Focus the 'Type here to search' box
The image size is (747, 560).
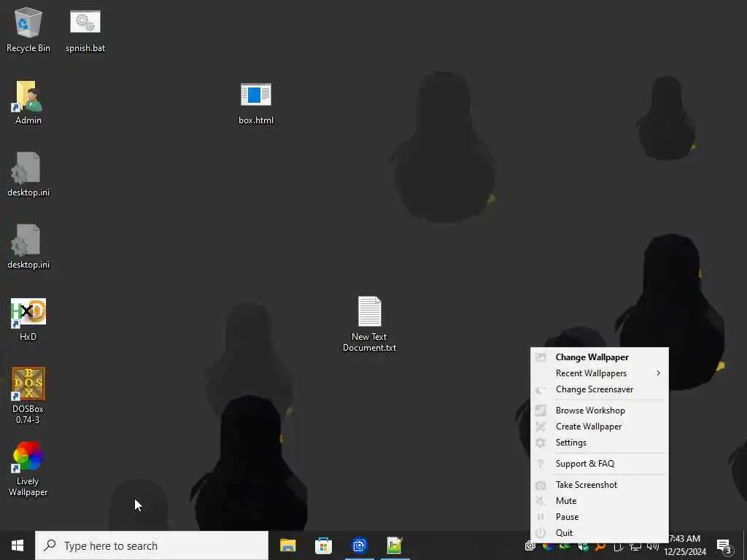point(152,545)
